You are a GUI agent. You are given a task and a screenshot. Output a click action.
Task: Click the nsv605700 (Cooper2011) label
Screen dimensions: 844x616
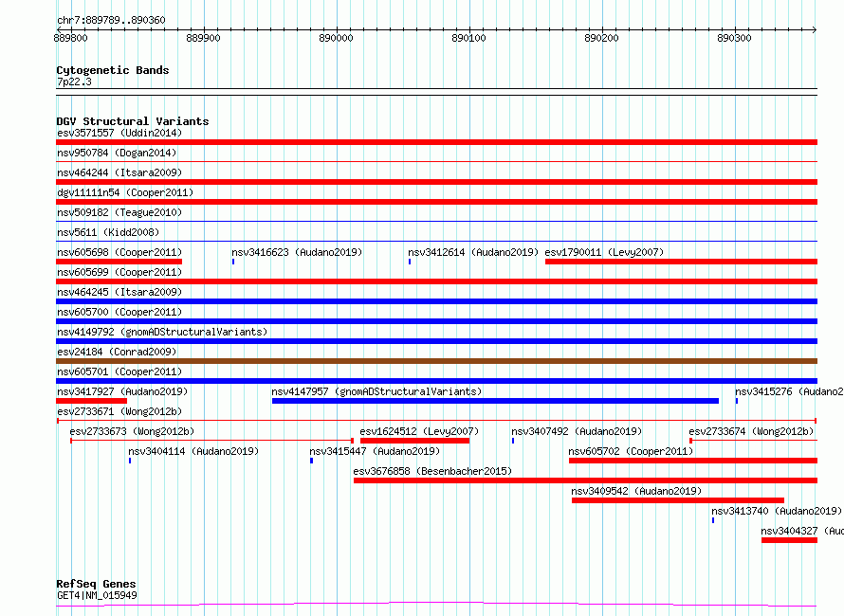point(119,312)
